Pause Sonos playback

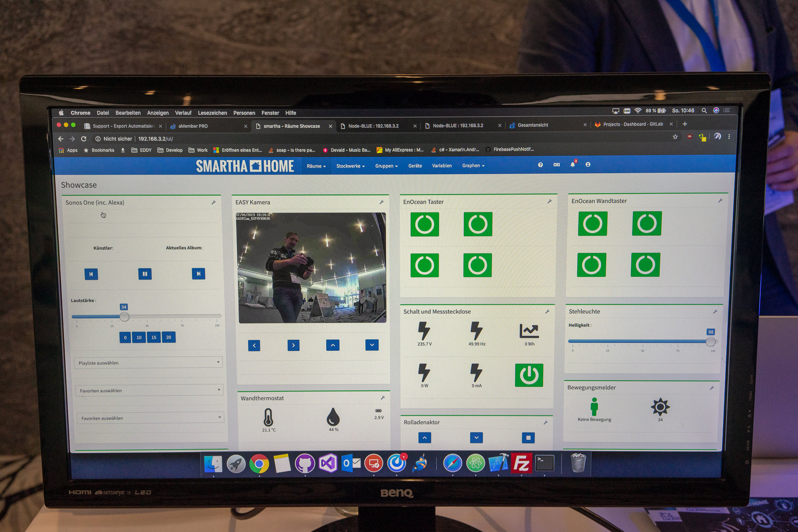pyautogui.click(x=145, y=274)
